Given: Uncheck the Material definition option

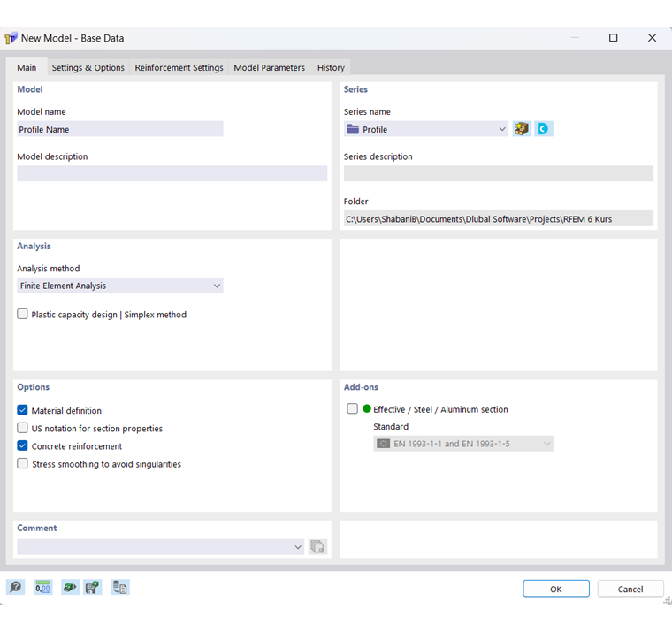Looking at the screenshot, I should pyautogui.click(x=23, y=410).
